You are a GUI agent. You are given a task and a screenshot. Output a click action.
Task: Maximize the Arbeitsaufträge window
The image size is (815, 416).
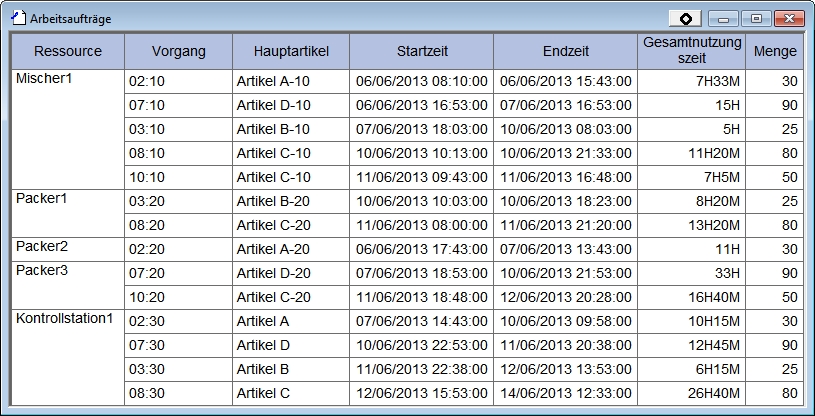tap(756, 18)
